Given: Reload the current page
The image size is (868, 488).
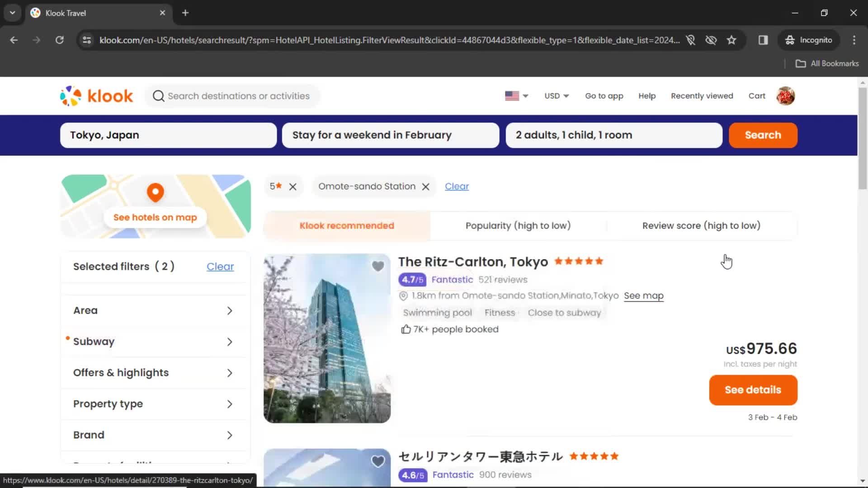Looking at the screenshot, I should click(59, 40).
